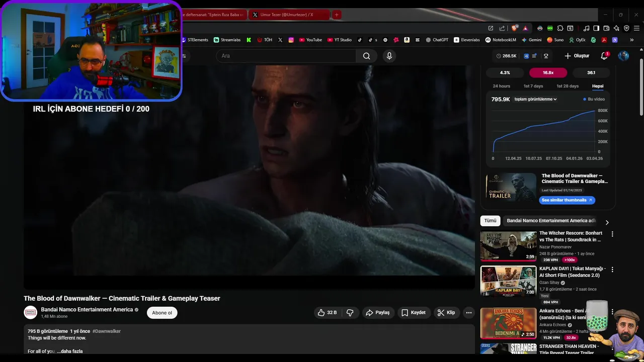Click the Klip clip button
Viewport: 644px width, 362px height.
tap(446, 313)
